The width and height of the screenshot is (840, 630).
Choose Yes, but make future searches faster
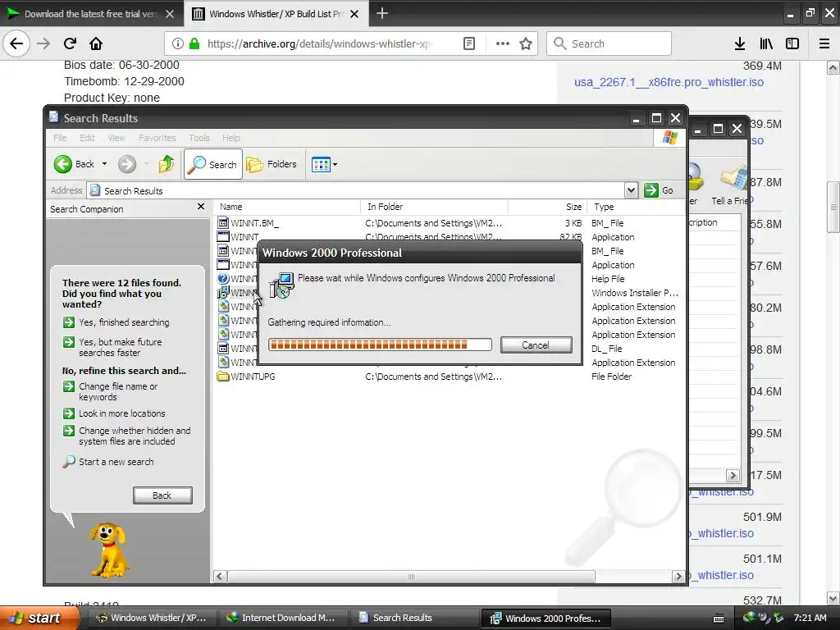coord(112,347)
